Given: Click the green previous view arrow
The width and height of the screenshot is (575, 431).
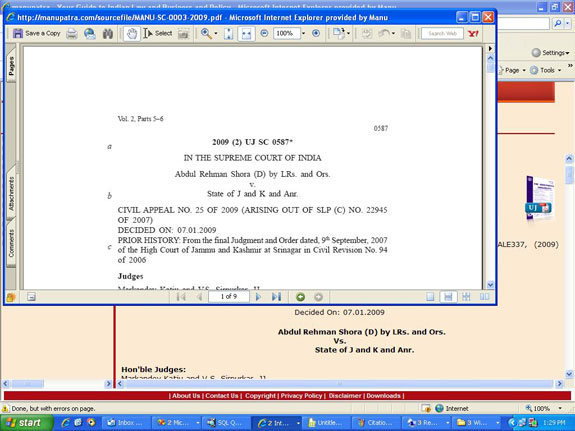Looking at the screenshot, I should point(300,297).
